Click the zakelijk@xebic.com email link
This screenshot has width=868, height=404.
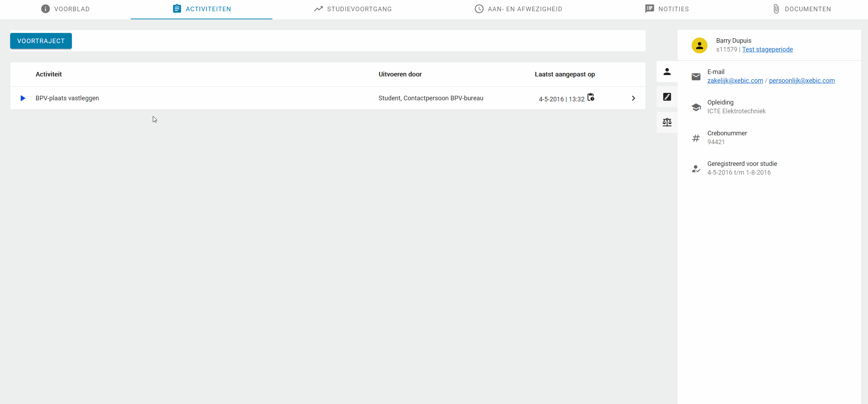[x=735, y=81]
